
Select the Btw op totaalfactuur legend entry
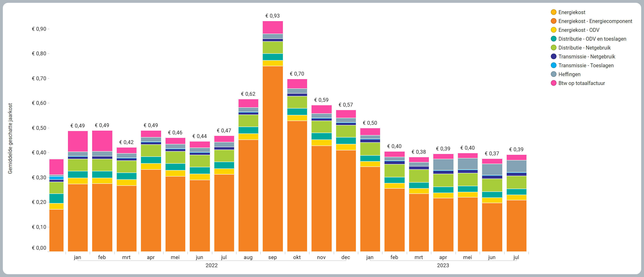[x=578, y=83]
